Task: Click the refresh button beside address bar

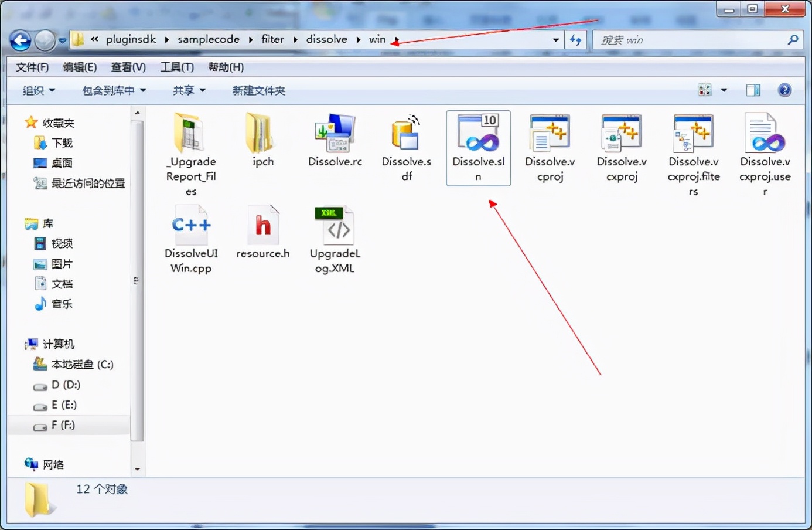Action: tap(576, 40)
